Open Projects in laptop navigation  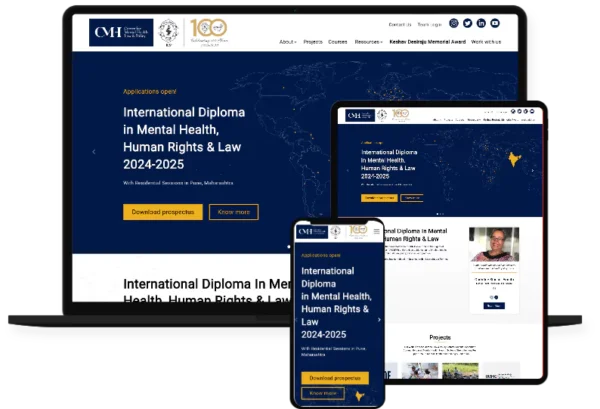pyautogui.click(x=313, y=42)
